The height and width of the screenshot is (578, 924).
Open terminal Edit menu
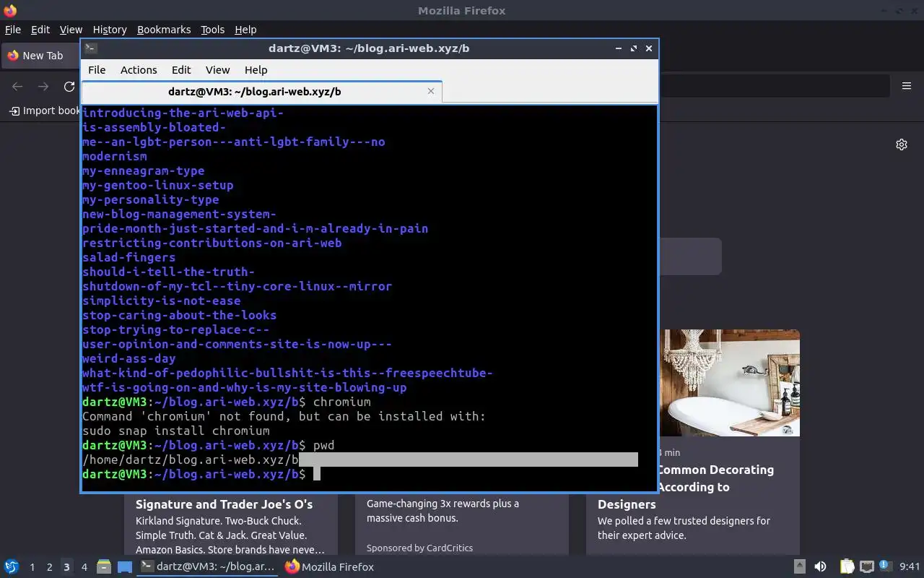[x=181, y=70]
